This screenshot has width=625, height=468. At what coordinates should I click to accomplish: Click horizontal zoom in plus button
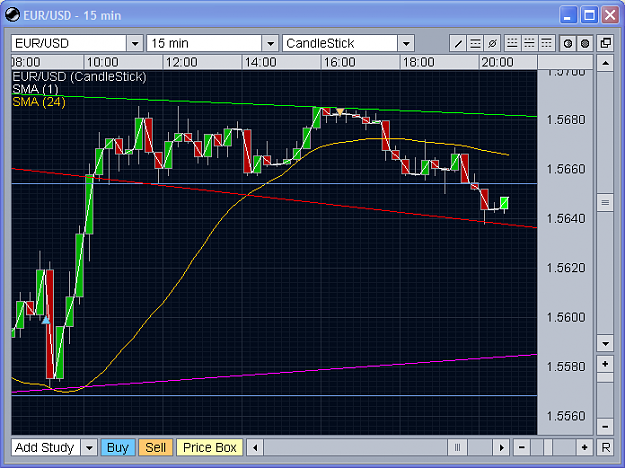pyautogui.click(x=584, y=448)
